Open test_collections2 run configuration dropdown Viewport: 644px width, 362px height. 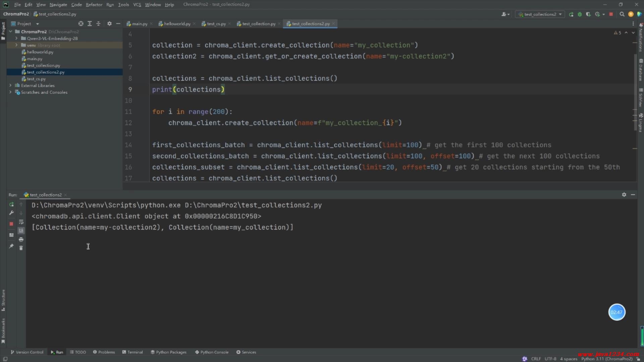click(x=540, y=14)
